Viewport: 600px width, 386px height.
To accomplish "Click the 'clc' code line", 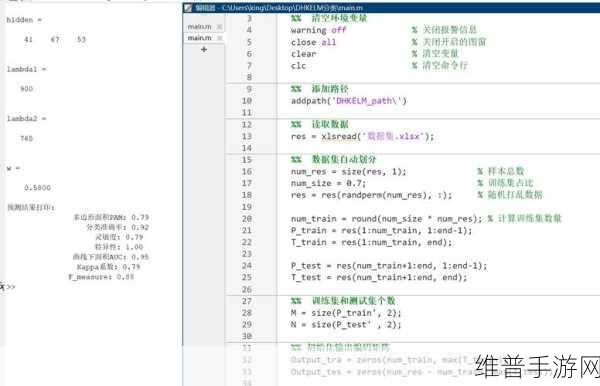I will pyautogui.click(x=298, y=66).
